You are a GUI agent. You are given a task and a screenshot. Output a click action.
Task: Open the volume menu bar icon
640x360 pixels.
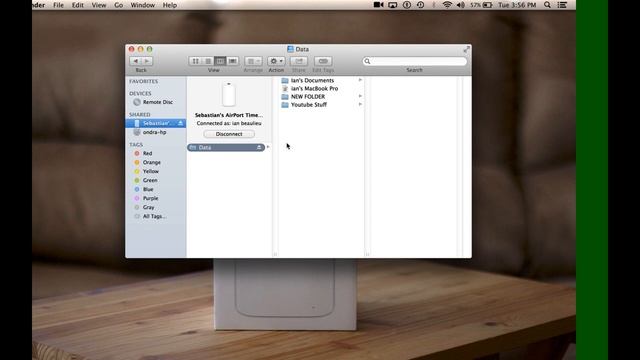point(461,5)
